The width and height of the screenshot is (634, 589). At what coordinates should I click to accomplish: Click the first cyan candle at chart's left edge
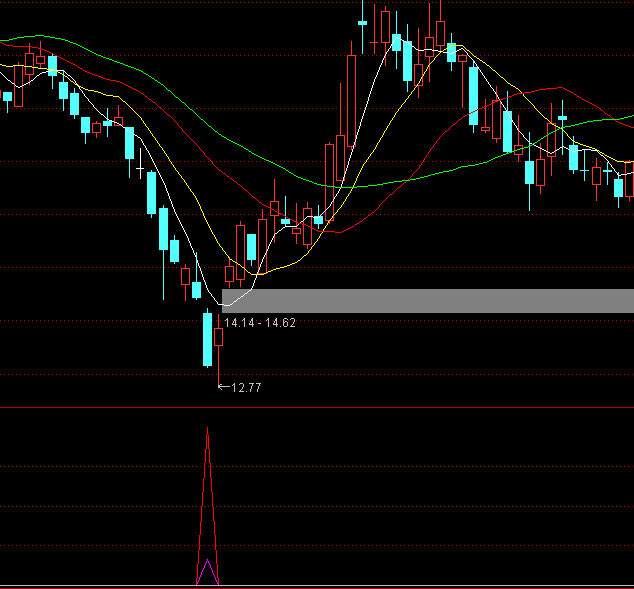[x=7, y=97]
